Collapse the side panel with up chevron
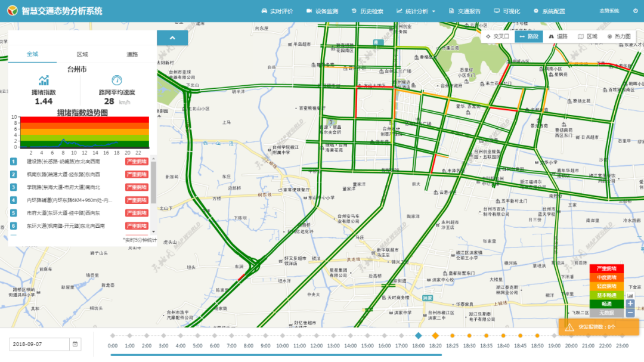The image size is (644, 362). point(172,38)
